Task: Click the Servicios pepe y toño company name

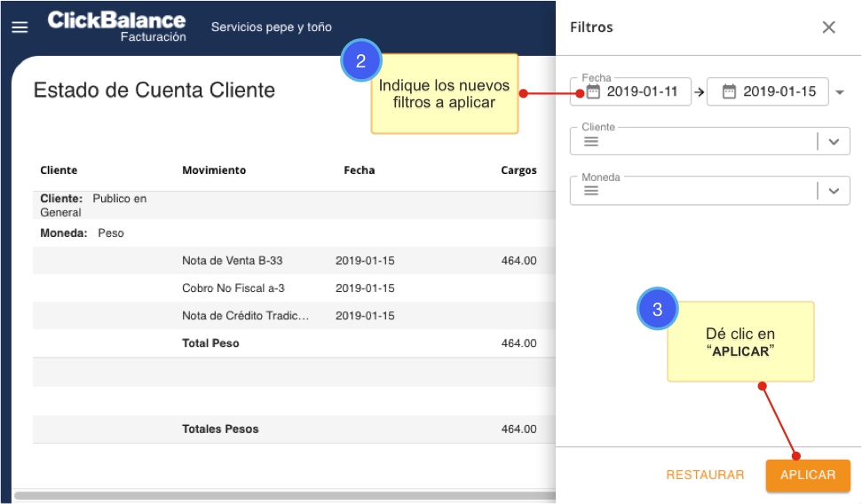Action: pos(271,28)
